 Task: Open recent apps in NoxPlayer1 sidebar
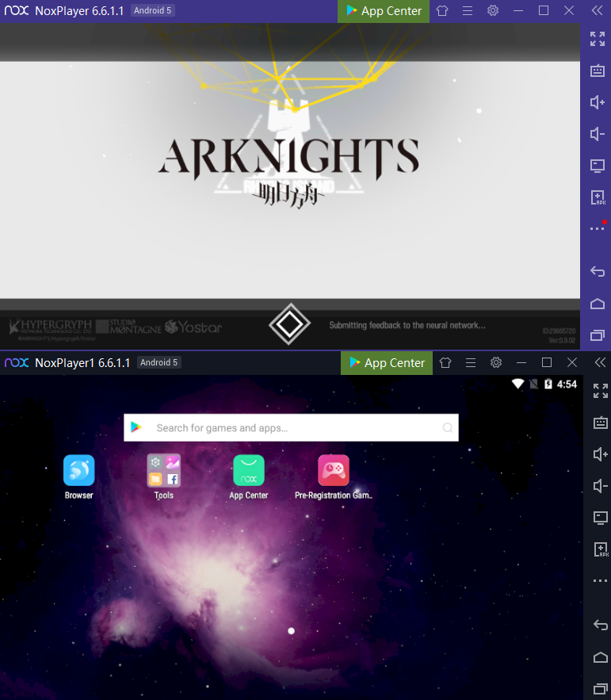coord(600,689)
